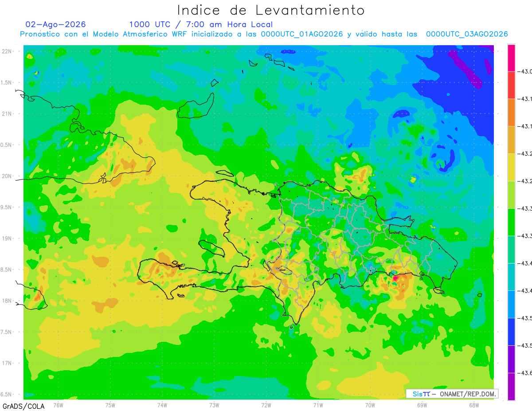Click the magenta hotspot on the map
532x411 pixels.
(395, 278)
